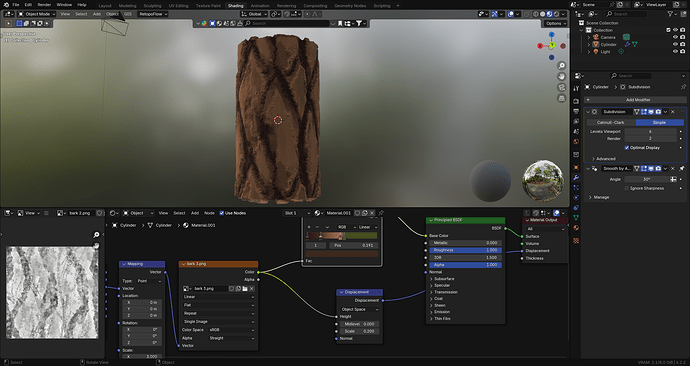Image resolution: width=690 pixels, height=366 pixels.
Task: Expand the Camera item in outliner
Action: point(589,37)
